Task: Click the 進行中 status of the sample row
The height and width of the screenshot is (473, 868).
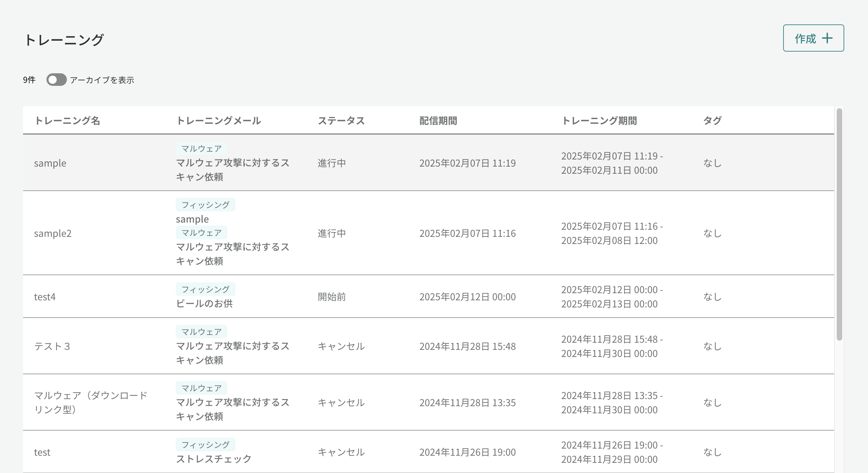Action: (332, 163)
